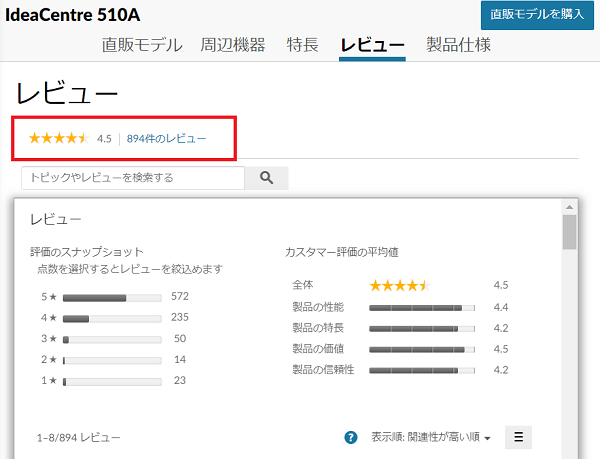Open the 894件のレビュー link

tap(166, 138)
